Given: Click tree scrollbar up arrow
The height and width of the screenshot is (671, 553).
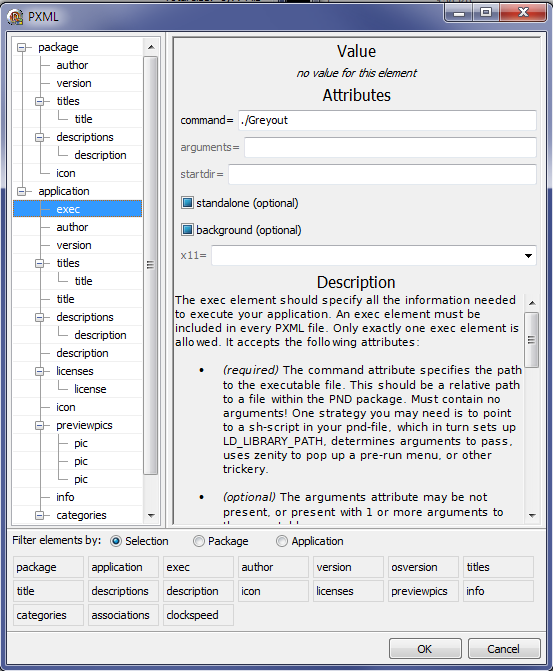Looking at the screenshot, I should pos(151,47).
